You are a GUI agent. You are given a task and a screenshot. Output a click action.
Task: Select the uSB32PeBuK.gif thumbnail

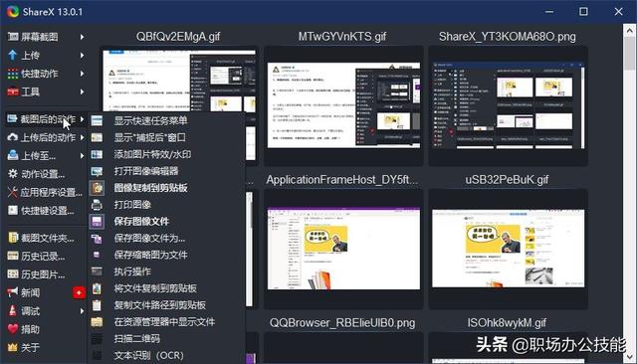[508, 249]
